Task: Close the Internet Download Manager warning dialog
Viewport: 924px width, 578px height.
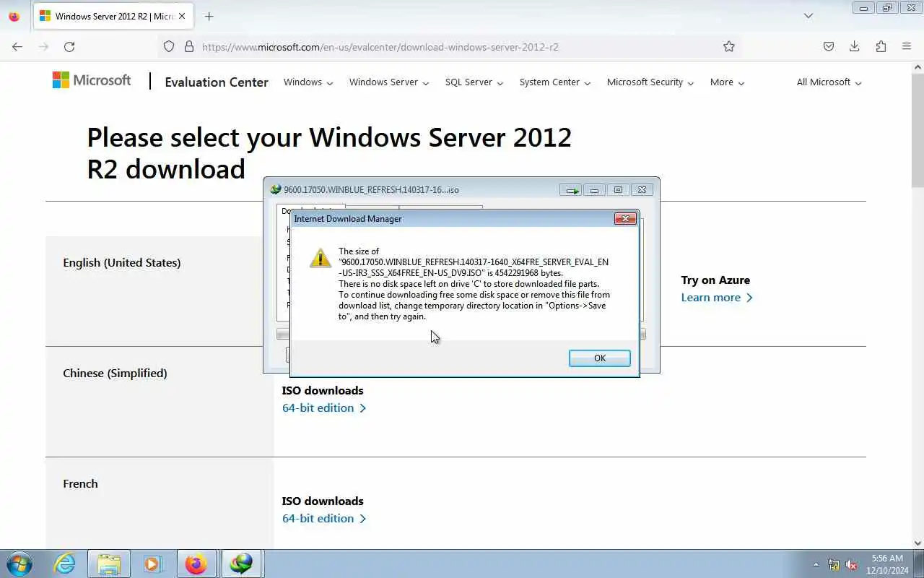Action: click(x=625, y=218)
